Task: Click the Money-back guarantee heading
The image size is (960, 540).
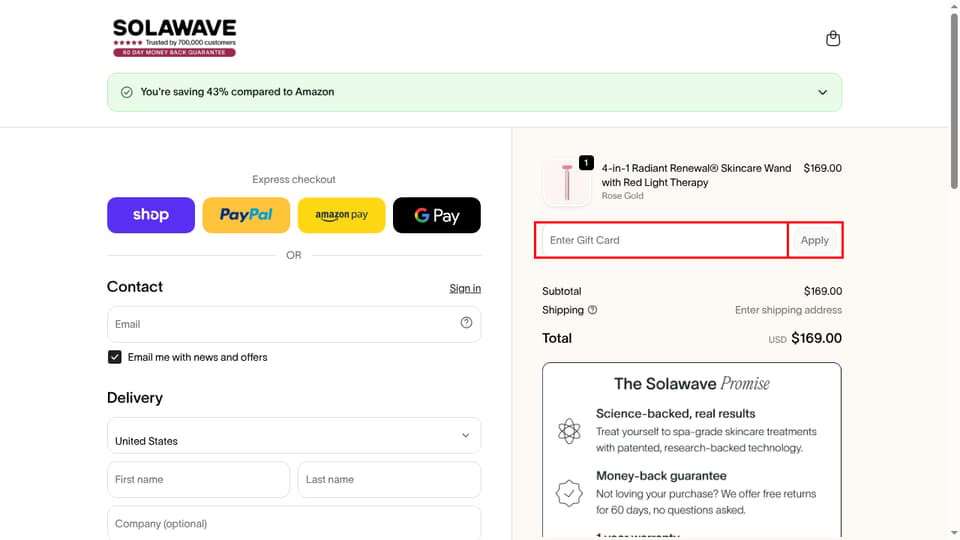Action: 661,476
